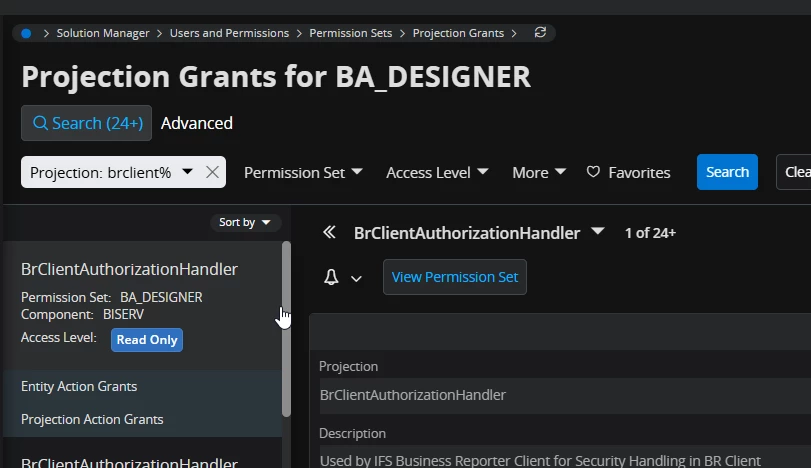Open the Access Level filter dropdown

point(437,172)
